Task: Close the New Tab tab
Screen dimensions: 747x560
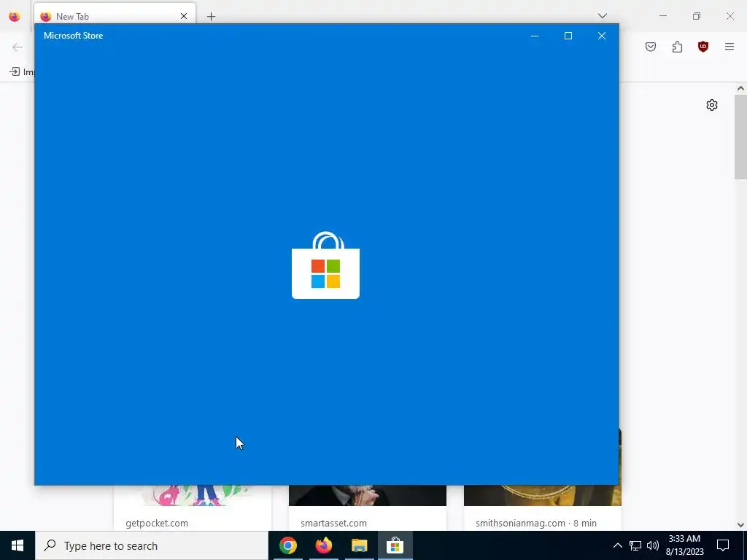Action: point(184,16)
